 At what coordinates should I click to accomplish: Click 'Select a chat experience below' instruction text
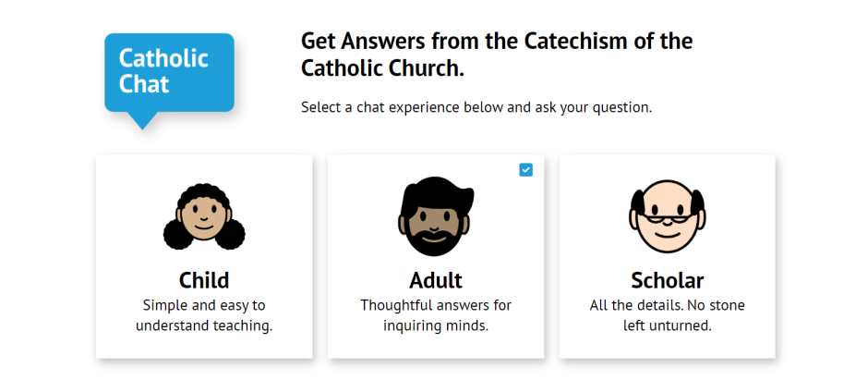click(476, 107)
